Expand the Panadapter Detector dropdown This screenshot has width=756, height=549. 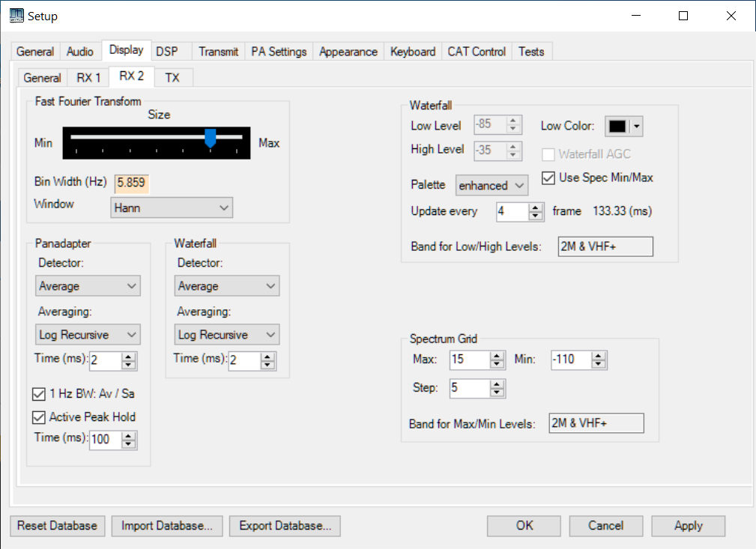click(88, 286)
